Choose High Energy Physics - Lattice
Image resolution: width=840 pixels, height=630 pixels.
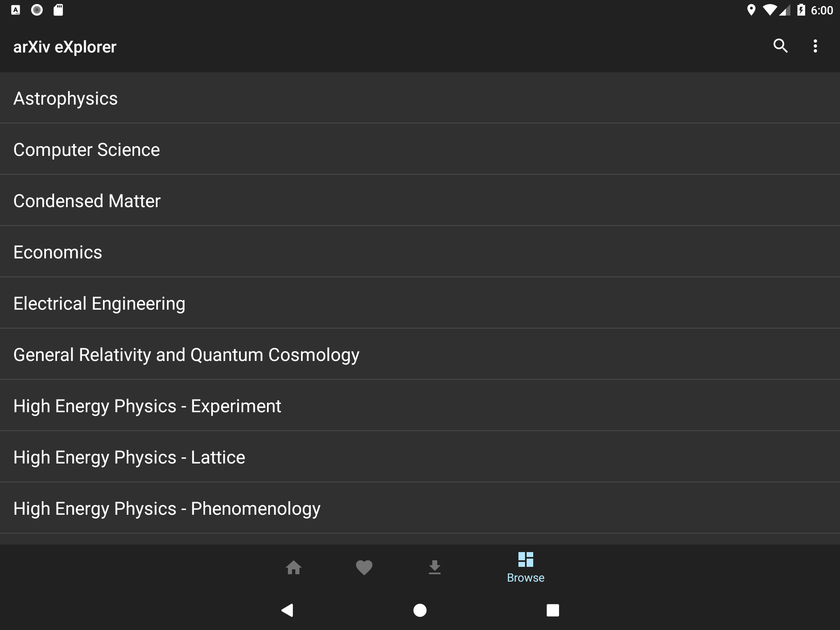click(x=129, y=457)
